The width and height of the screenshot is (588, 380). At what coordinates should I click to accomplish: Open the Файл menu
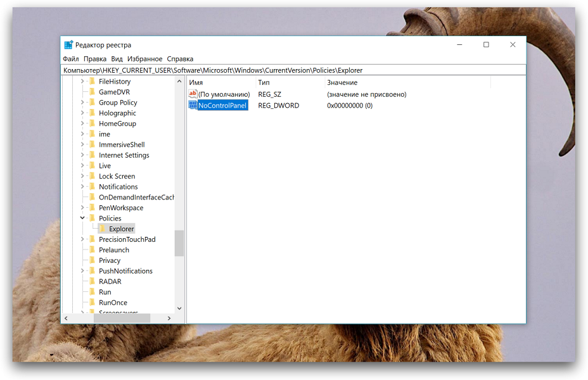click(x=70, y=59)
